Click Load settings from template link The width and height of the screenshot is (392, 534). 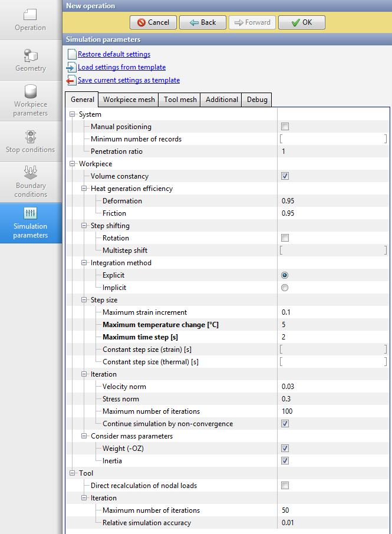tap(121, 67)
